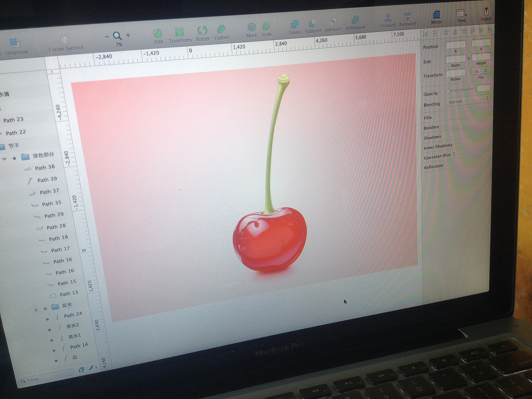Select layer Path 14

(79, 346)
